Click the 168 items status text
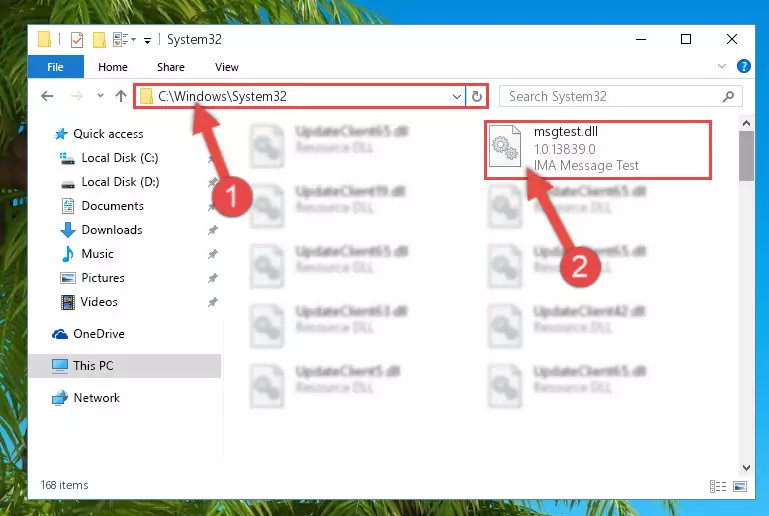Screen dimensions: 769x516 click(64, 485)
